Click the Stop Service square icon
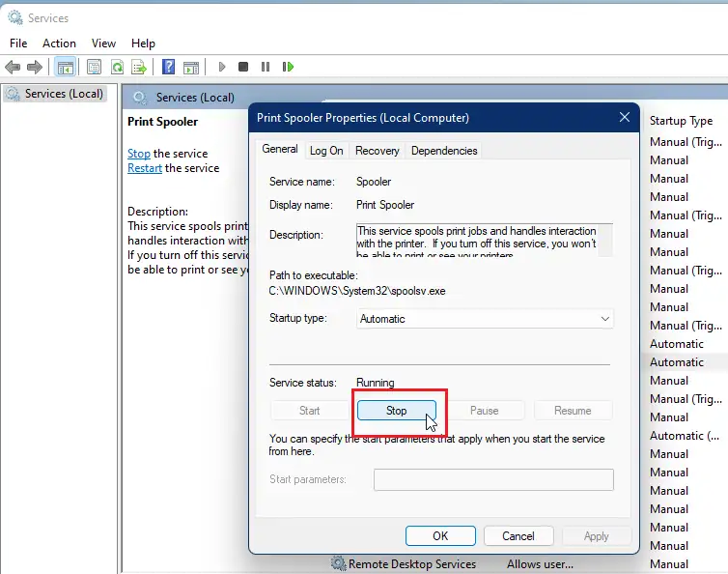 pyautogui.click(x=242, y=67)
